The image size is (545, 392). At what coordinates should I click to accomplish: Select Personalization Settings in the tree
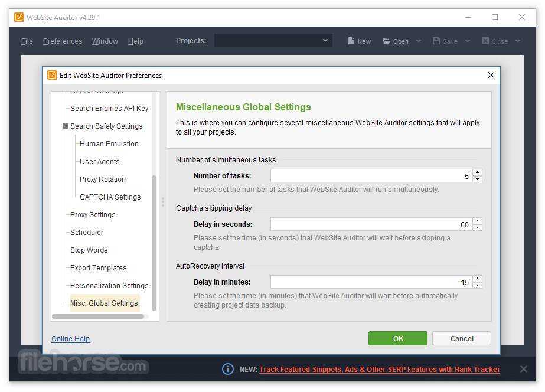[x=109, y=286]
